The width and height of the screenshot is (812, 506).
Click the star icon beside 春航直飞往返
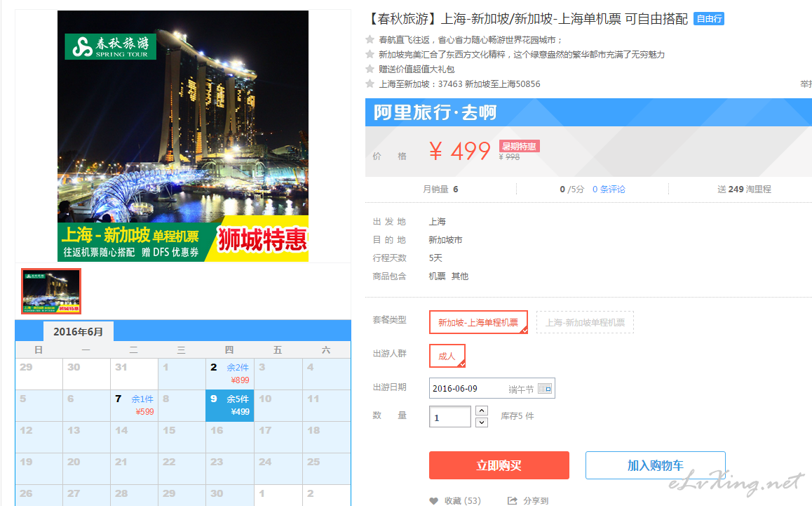coord(370,39)
